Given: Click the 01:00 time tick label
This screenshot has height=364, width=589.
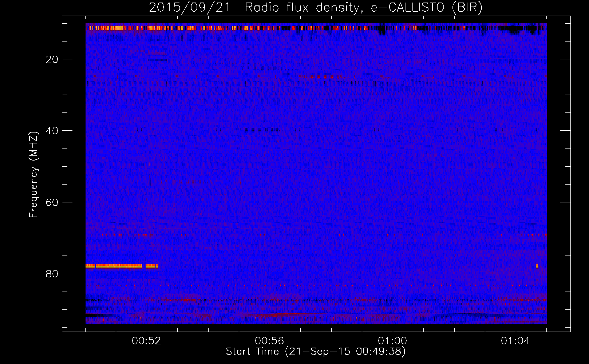Looking at the screenshot, I should pos(392,341).
